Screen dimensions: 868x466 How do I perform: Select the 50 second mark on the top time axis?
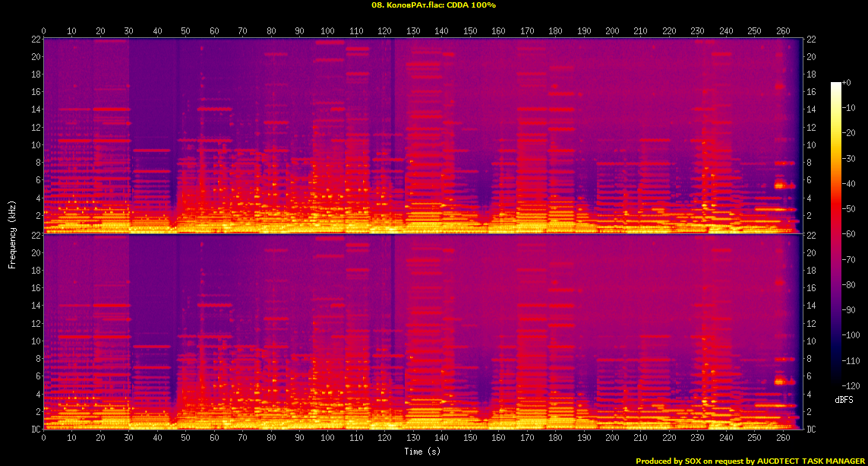pos(186,31)
